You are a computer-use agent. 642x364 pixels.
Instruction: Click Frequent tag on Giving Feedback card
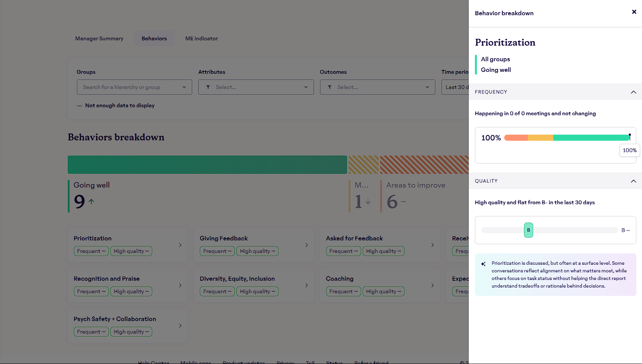[x=217, y=251]
